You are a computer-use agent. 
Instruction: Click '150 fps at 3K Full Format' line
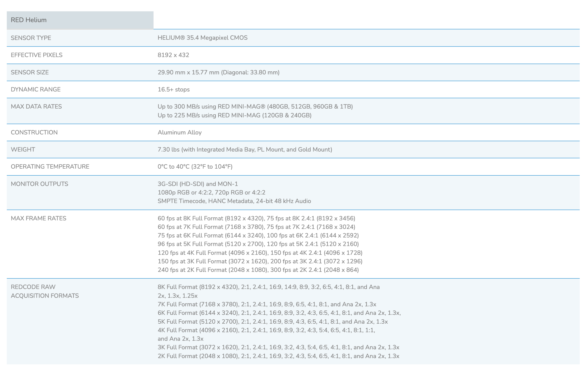click(260, 261)
